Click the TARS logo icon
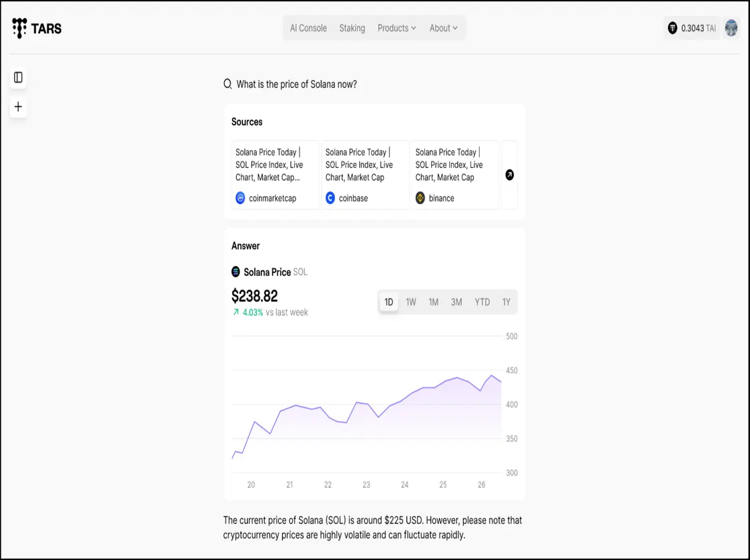 pyautogui.click(x=19, y=28)
